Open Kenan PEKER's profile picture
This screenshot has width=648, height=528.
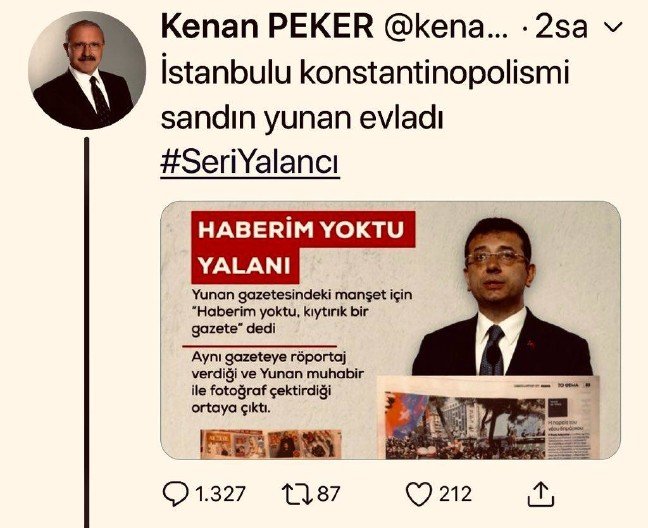[x=87, y=70]
